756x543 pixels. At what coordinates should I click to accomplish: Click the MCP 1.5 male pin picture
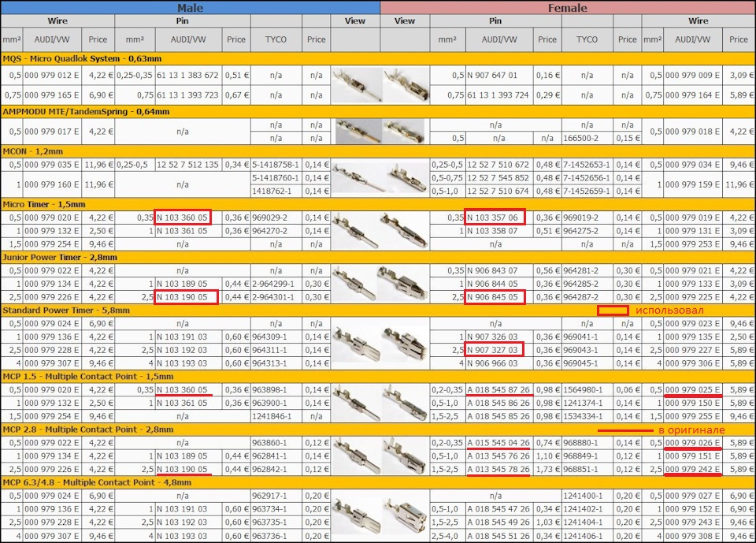pos(356,403)
